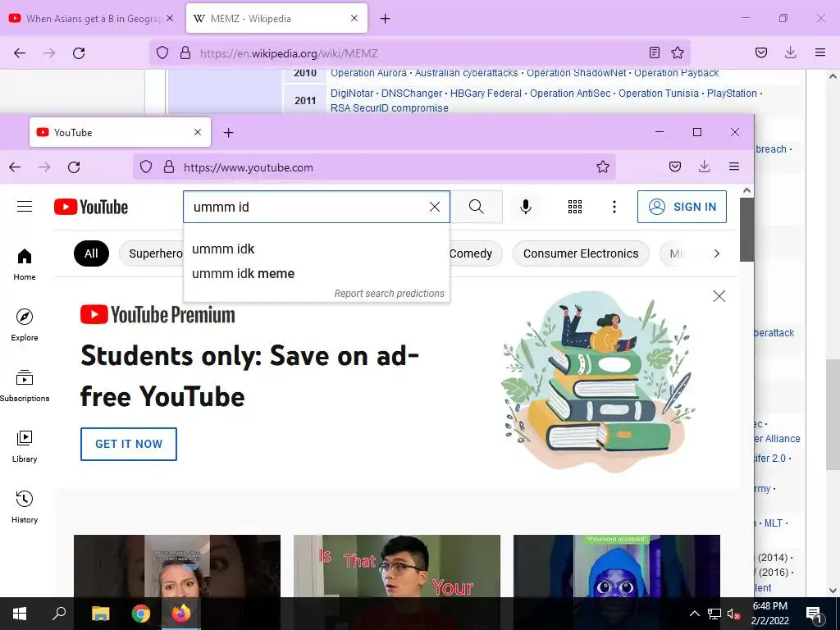Reload the Wikipedia window page
840x630 pixels.
coord(79,53)
